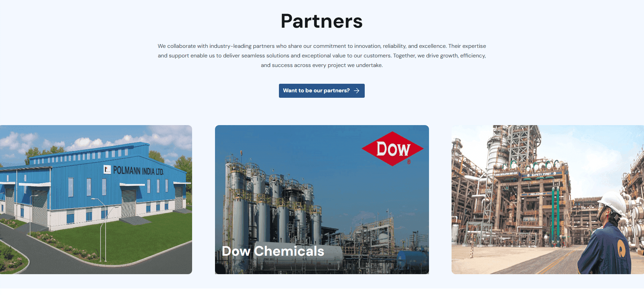Screen dimensions: 644x295
Task: Click the arrow icon in the partners button
Action: 357,91
